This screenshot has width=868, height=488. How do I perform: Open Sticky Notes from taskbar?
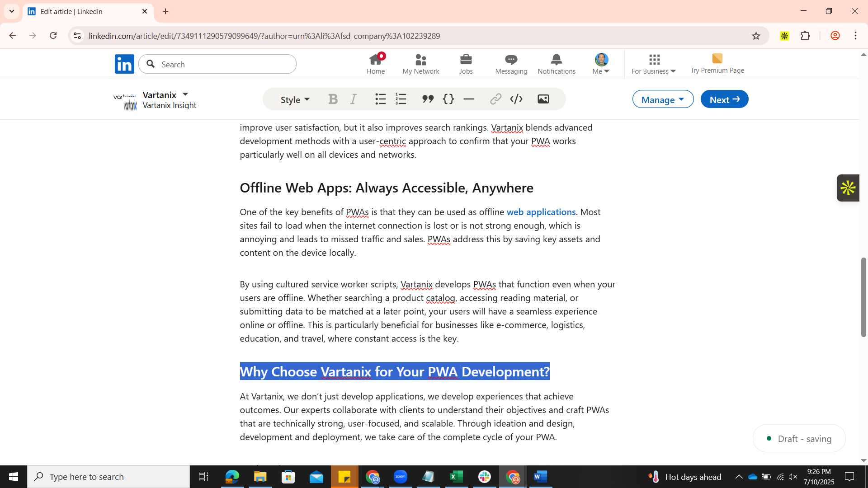[344, 477]
